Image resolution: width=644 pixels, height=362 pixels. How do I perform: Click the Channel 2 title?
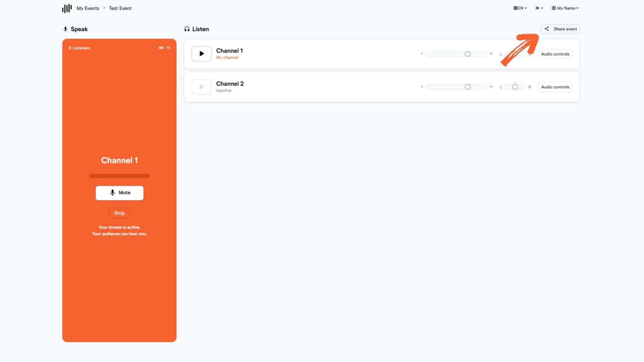pyautogui.click(x=230, y=83)
